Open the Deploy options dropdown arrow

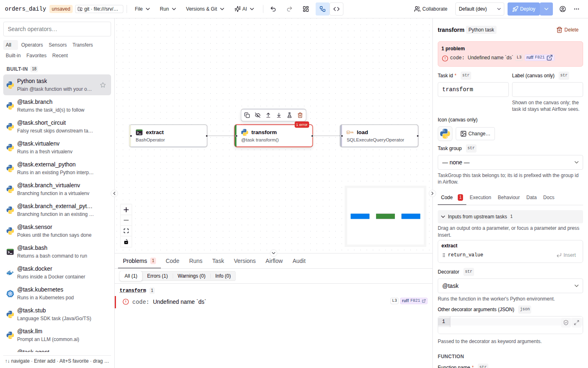coord(546,9)
